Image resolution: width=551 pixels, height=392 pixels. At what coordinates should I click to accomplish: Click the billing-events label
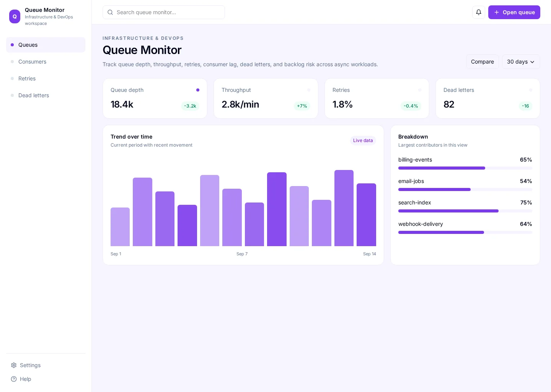(415, 160)
